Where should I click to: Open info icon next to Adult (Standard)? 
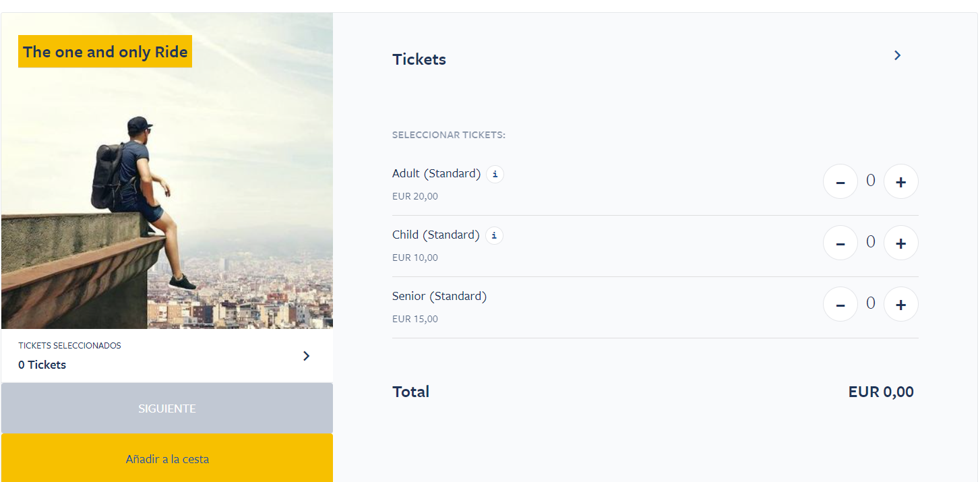(495, 174)
